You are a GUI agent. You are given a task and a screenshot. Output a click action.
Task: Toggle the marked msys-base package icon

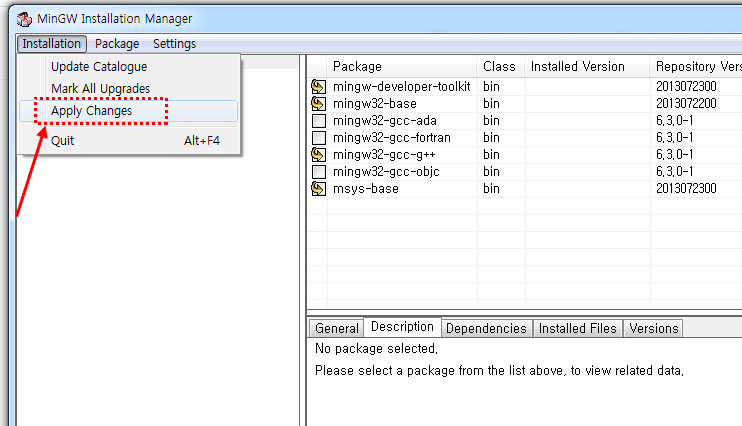click(x=318, y=189)
